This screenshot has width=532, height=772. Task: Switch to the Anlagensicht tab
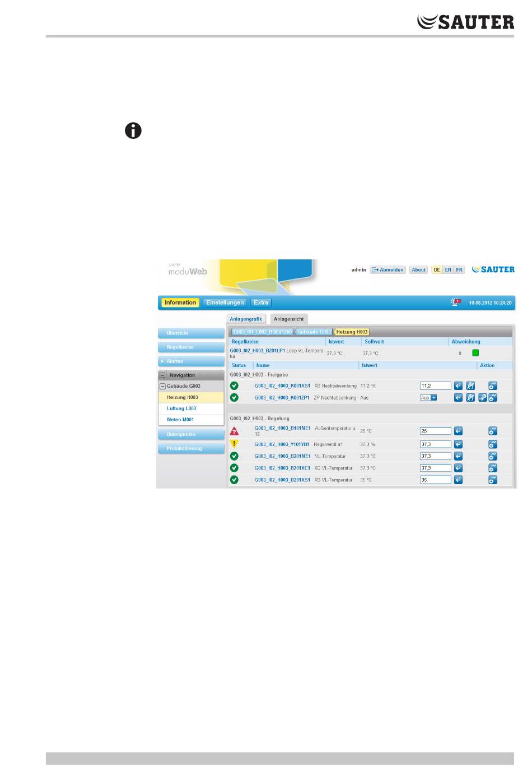point(289,319)
